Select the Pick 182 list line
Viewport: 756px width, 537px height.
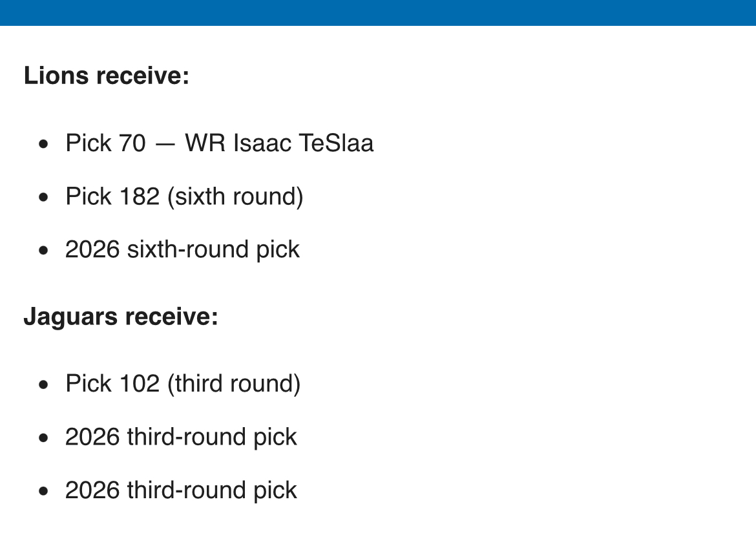pos(184,196)
